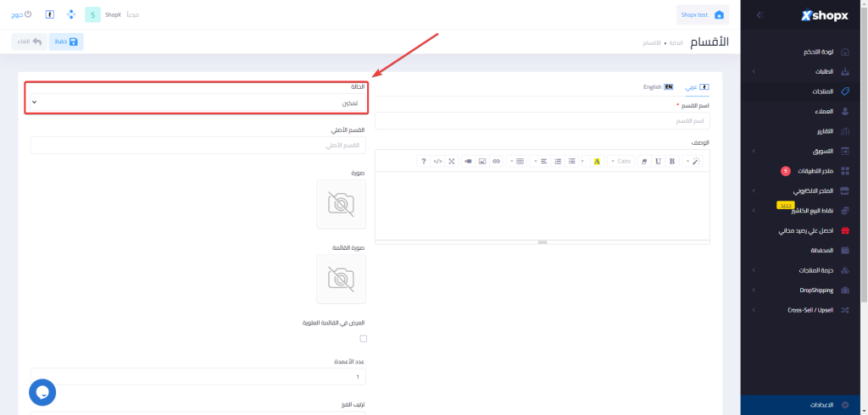Click the category name input field
The height and width of the screenshot is (415, 868).
[x=542, y=121]
